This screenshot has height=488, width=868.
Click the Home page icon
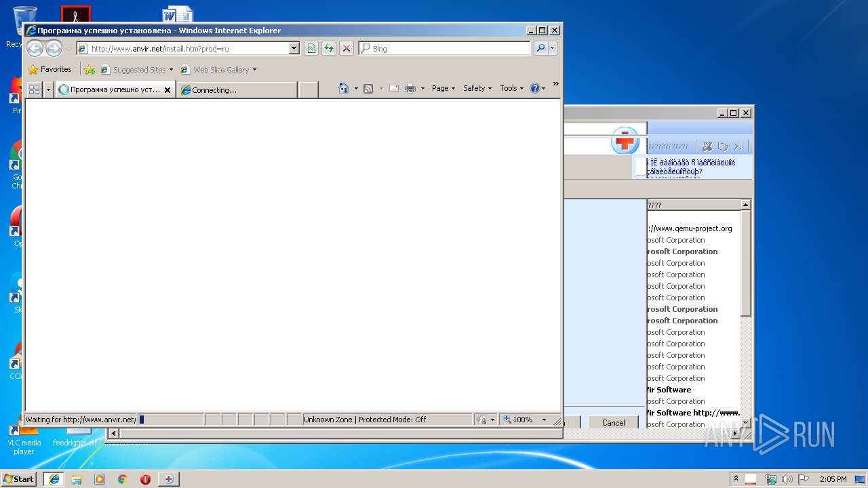pos(344,88)
